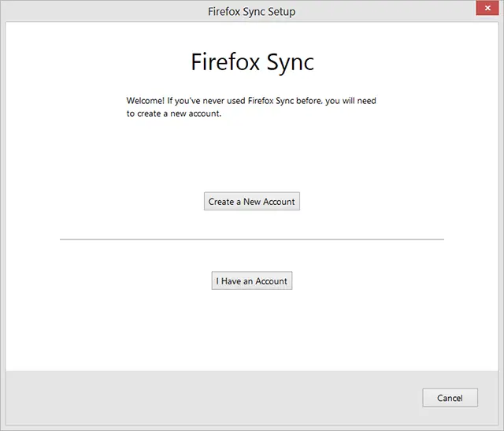Click the Create a New Account button
The height and width of the screenshot is (431, 504).
(x=252, y=202)
